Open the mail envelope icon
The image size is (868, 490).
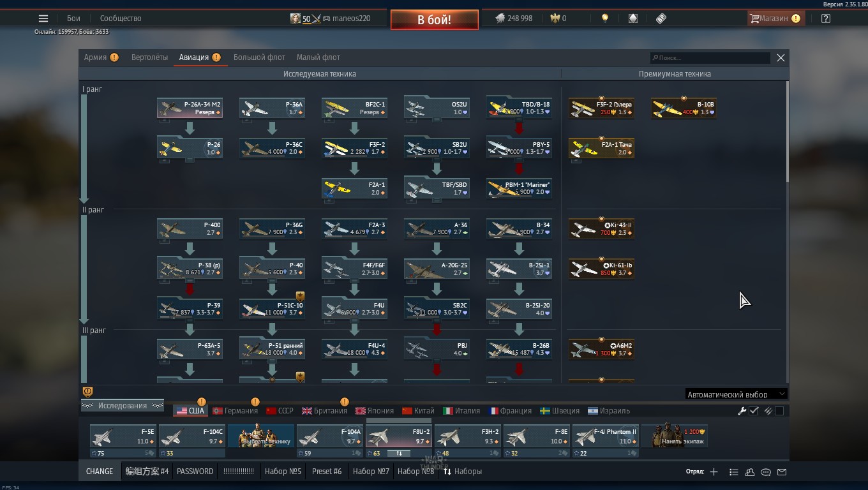(x=782, y=472)
